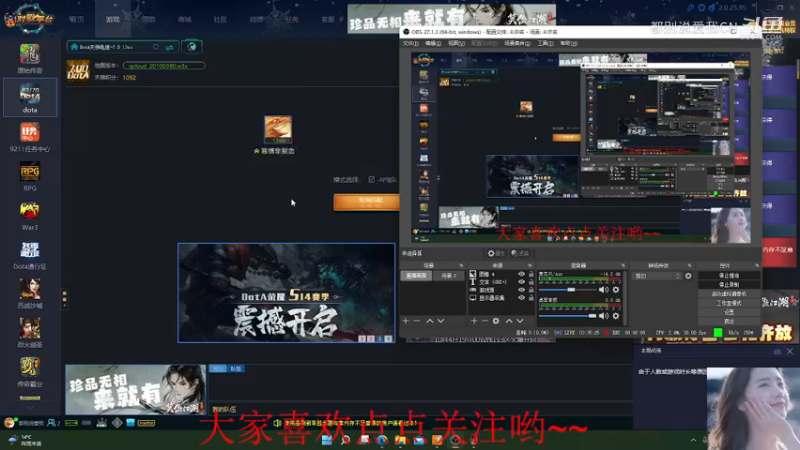The image size is (800, 450).
Task: Open 桌面音频 audio settings gear in mixer
Action: [616, 316]
